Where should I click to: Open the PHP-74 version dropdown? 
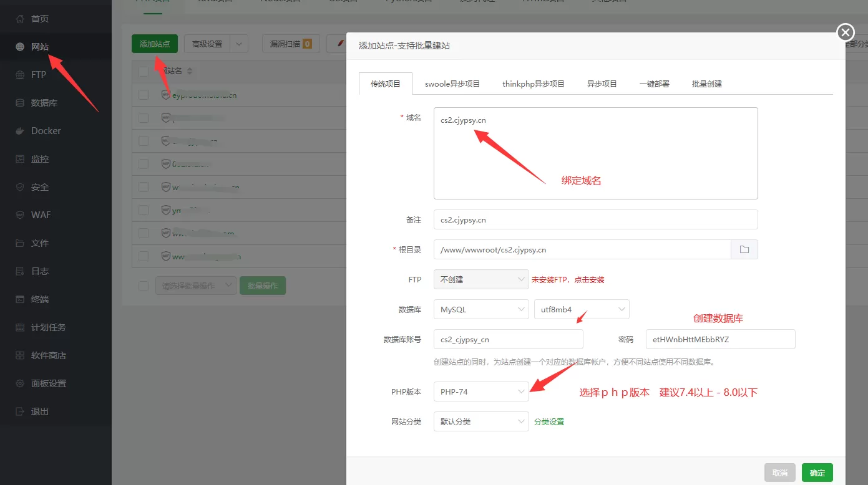click(x=481, y=391)
